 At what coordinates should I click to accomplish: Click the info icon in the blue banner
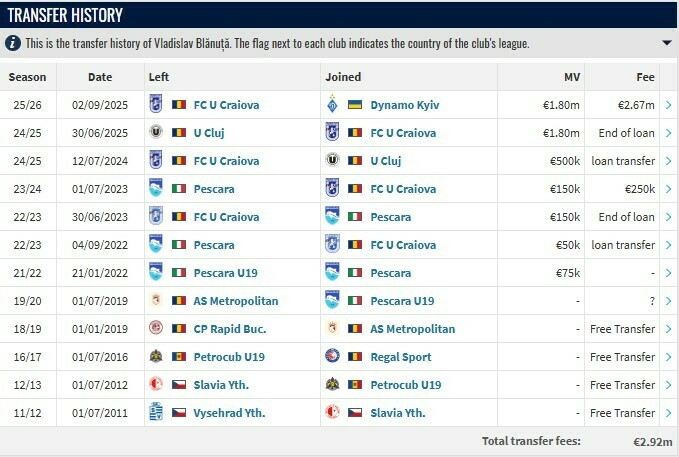12,44
